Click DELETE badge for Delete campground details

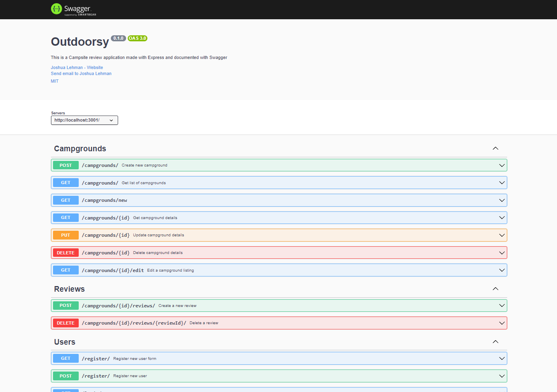[66, 253]
